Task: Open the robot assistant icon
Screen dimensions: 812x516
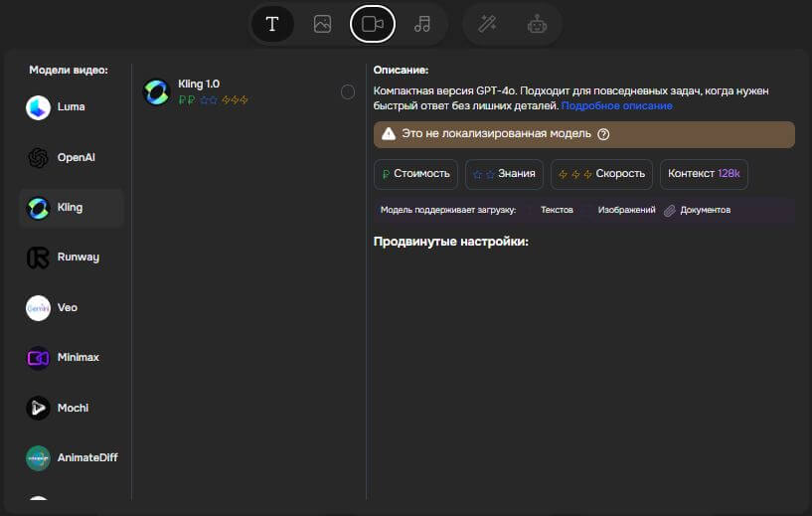Action: 538,25
